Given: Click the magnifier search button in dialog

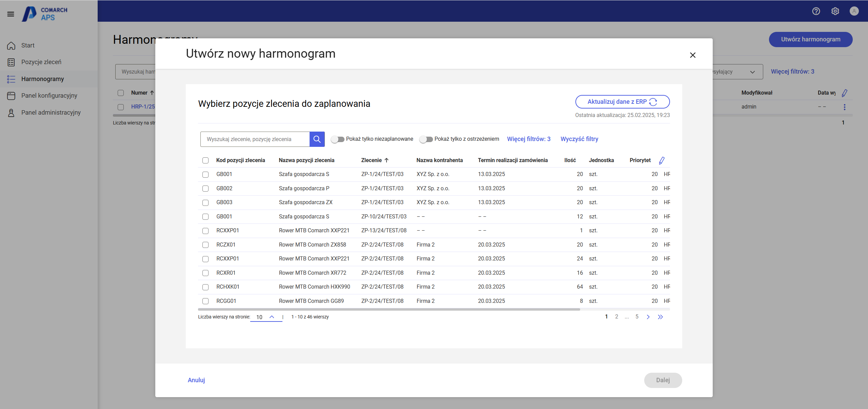Looking at the screenshot, I should (317, 139).
